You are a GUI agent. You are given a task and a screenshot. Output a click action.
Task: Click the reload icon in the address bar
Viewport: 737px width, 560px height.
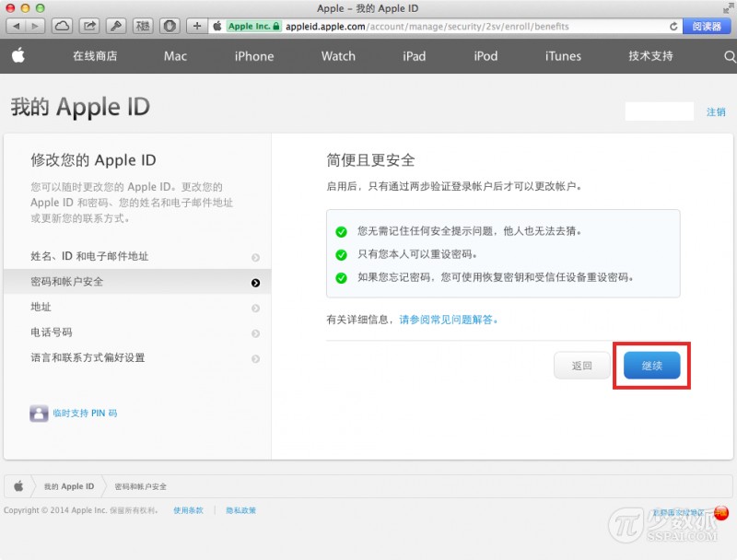(x=673, y=27)
